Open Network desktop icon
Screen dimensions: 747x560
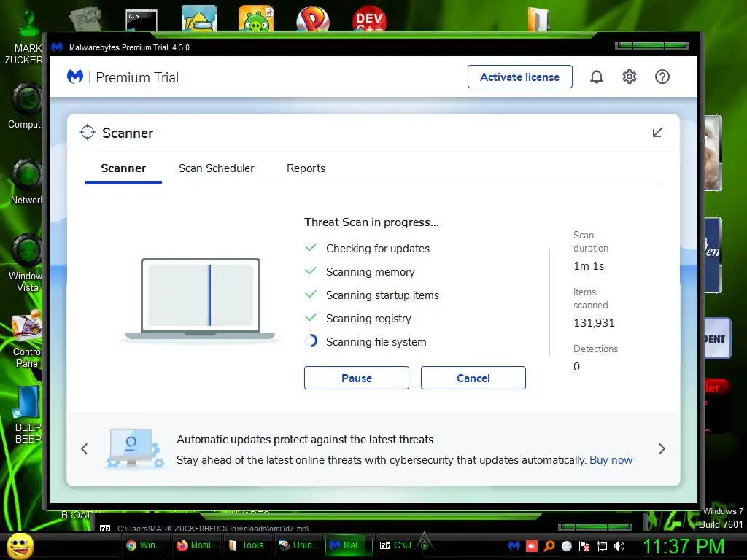(x=27, y=182)
